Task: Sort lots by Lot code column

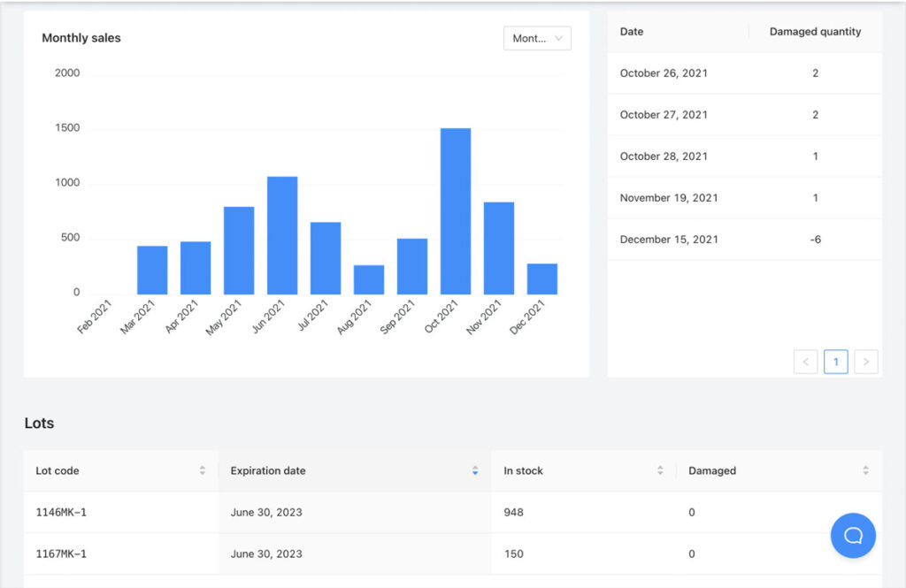Action: (203, 470)
